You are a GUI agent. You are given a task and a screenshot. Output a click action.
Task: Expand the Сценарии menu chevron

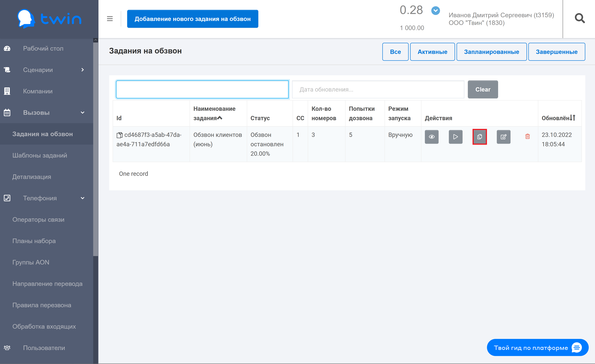[83, 70]
